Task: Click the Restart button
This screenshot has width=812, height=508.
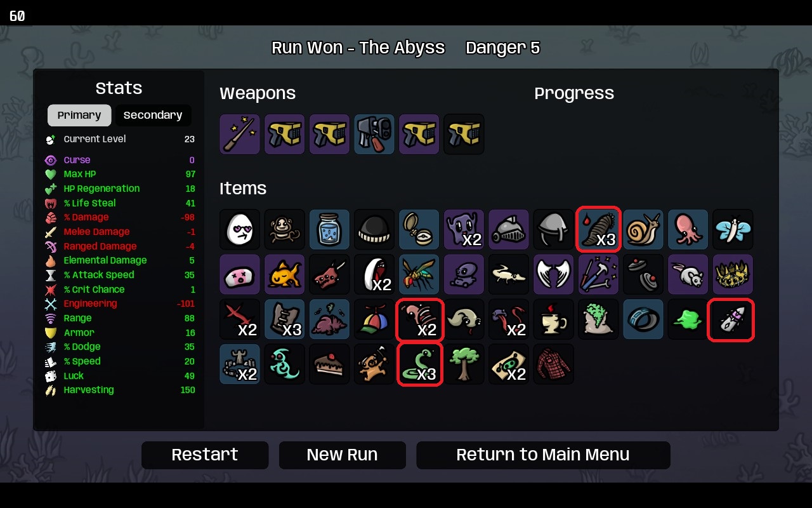Action: click(205, 455)
